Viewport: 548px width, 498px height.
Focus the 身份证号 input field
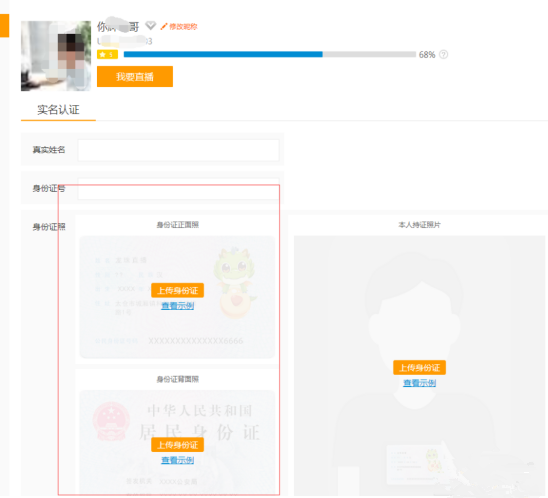(179, 189)
